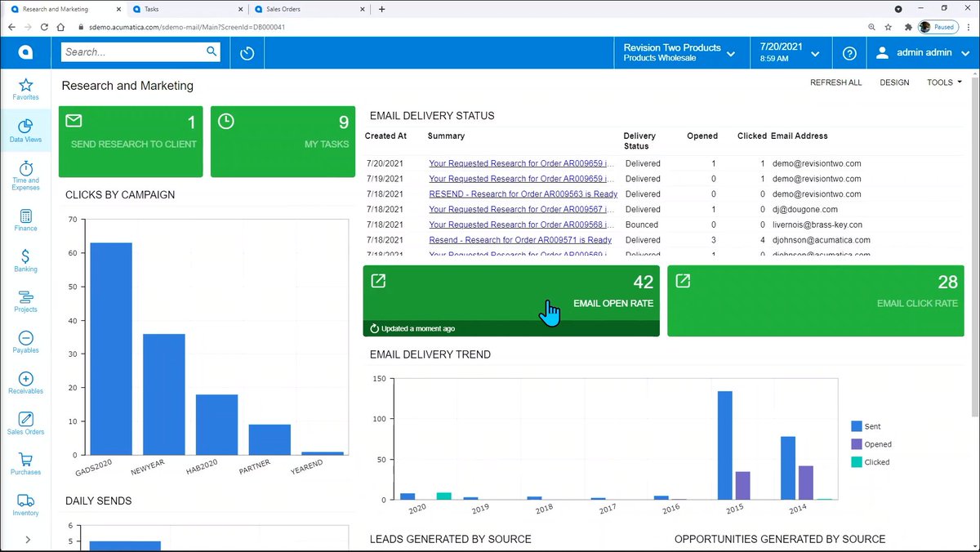Click the admin user profile icon
980x552 pixels.
pos(882,53)
